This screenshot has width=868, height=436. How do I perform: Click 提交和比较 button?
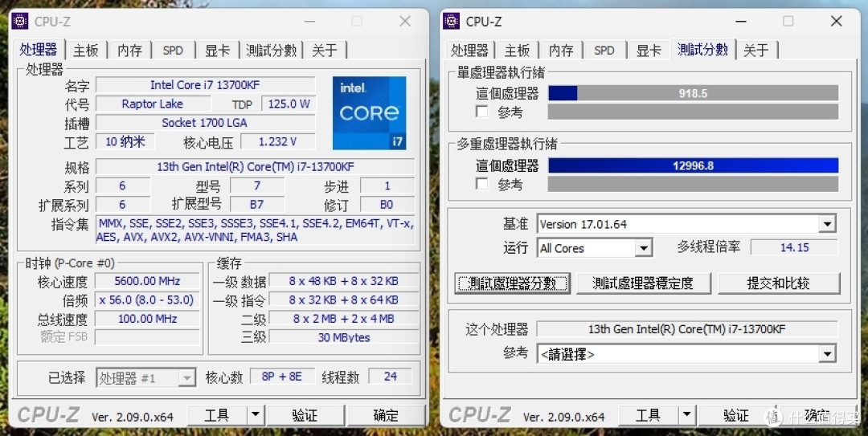pyautogui.click(x=778, y=283)
